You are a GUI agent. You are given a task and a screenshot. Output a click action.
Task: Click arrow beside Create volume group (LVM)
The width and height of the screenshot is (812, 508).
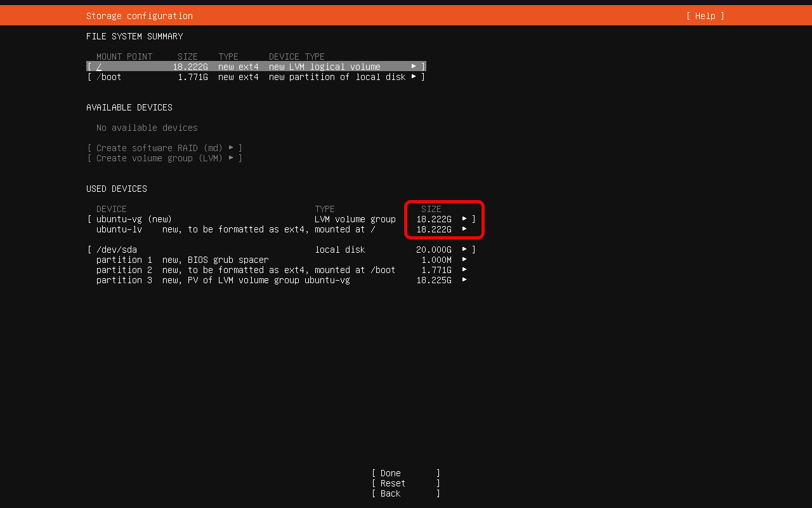[x=231, y=158]
